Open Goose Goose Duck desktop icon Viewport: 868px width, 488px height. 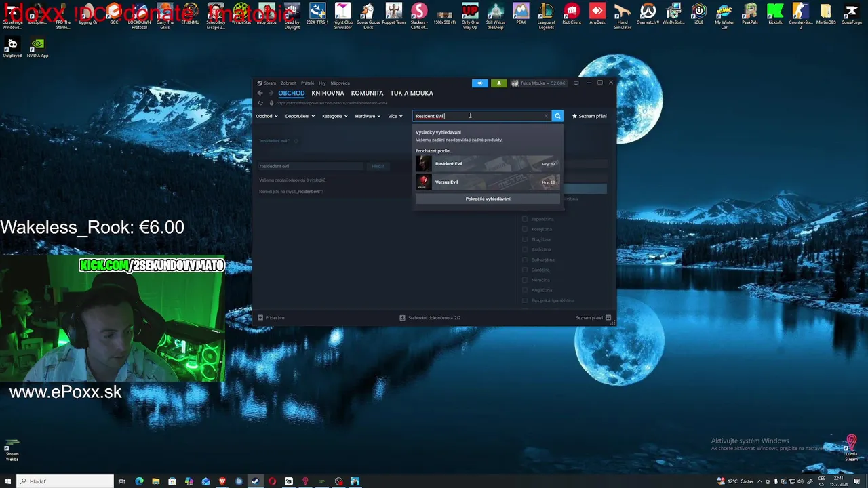(x=368, y=16)
